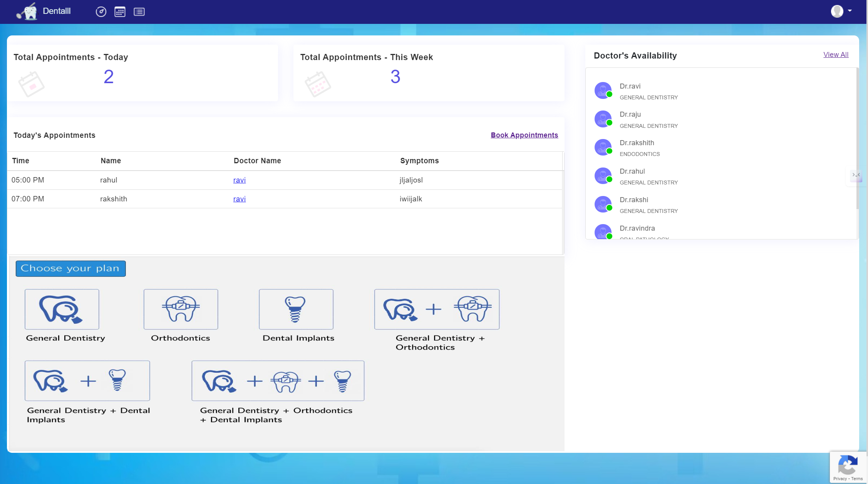Screen dimensions: 868x484
Task: Open the calendar icon in top navbar
Action: [120, 12]
